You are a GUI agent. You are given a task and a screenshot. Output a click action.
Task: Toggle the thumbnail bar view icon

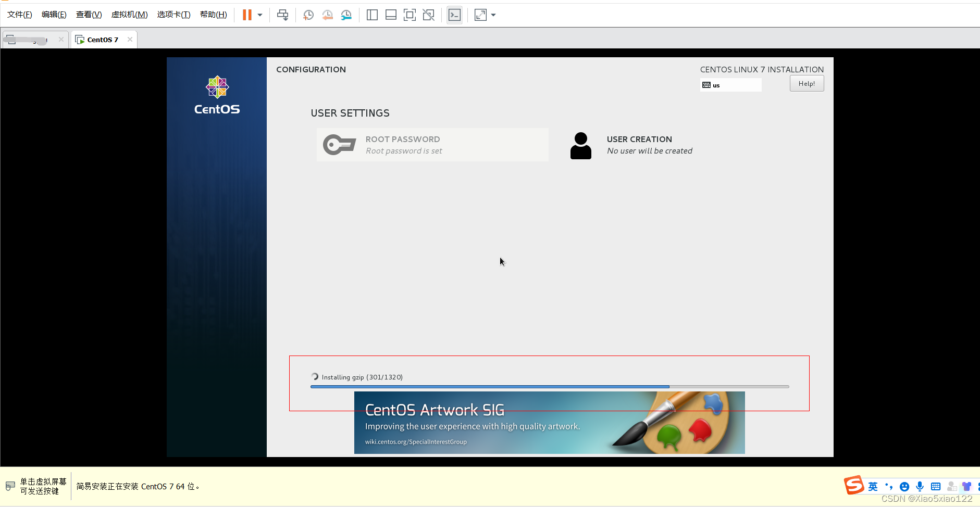pyautogui.click(x=391, y=15)
